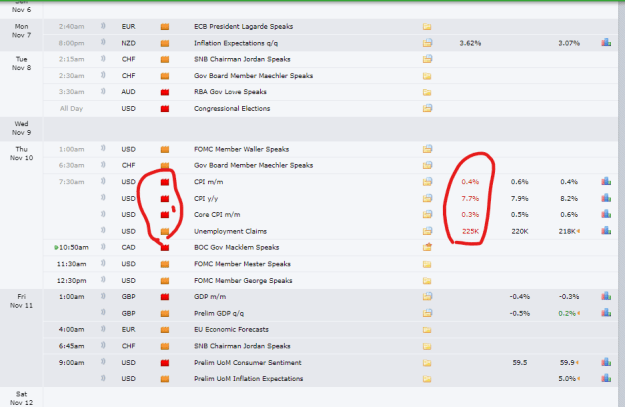Click Unemployment Claims previous 218K
This screenshot has height=407, width=625.
(567, 231)
